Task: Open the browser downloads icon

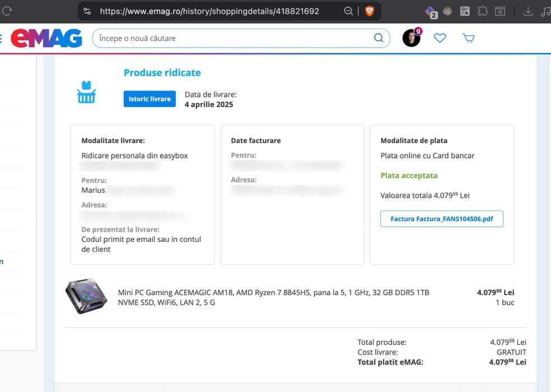Action: click(527, 11)
